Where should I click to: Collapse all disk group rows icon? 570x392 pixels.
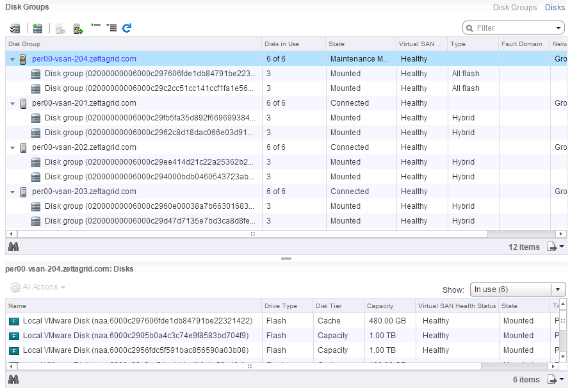[96, 26]
